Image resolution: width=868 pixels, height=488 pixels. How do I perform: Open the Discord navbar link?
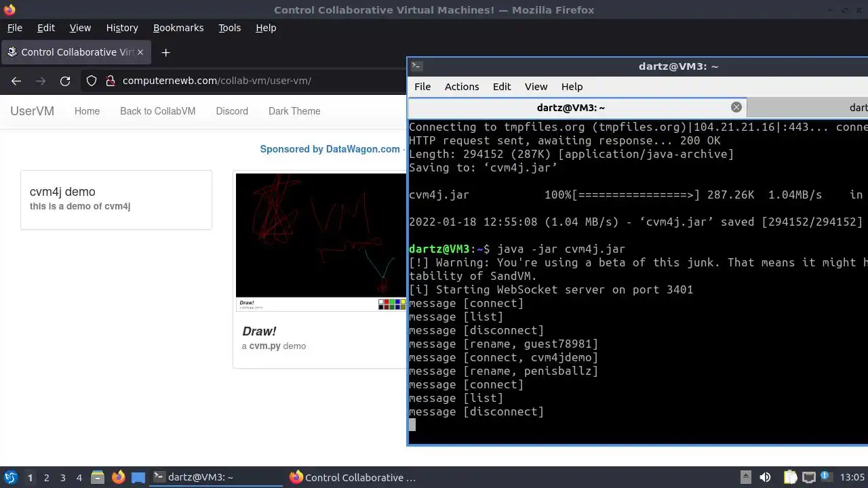click(x=232, y=111)
